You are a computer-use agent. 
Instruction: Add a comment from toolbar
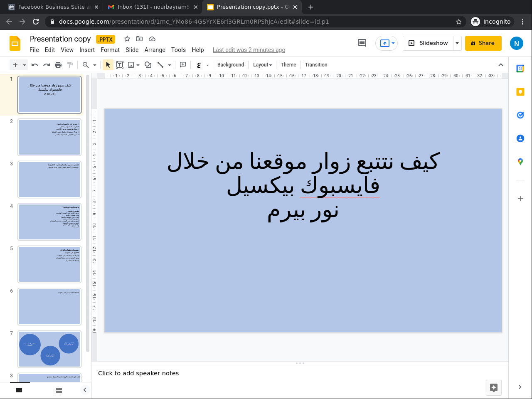click(183, 65)
